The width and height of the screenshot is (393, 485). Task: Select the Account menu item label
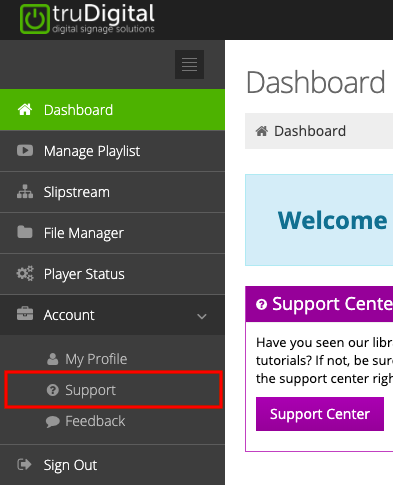pyautogui.click(x=69, y=315)
